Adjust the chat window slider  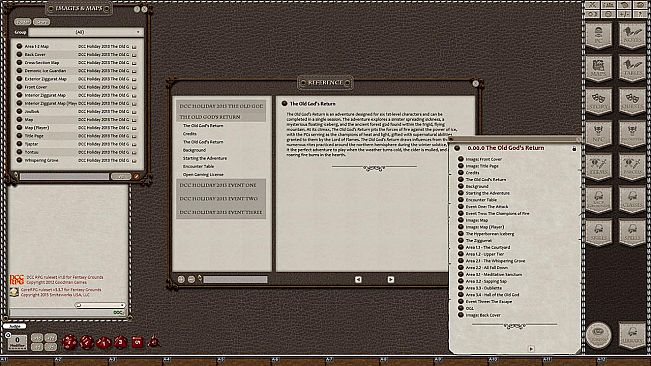pos(99,305)
